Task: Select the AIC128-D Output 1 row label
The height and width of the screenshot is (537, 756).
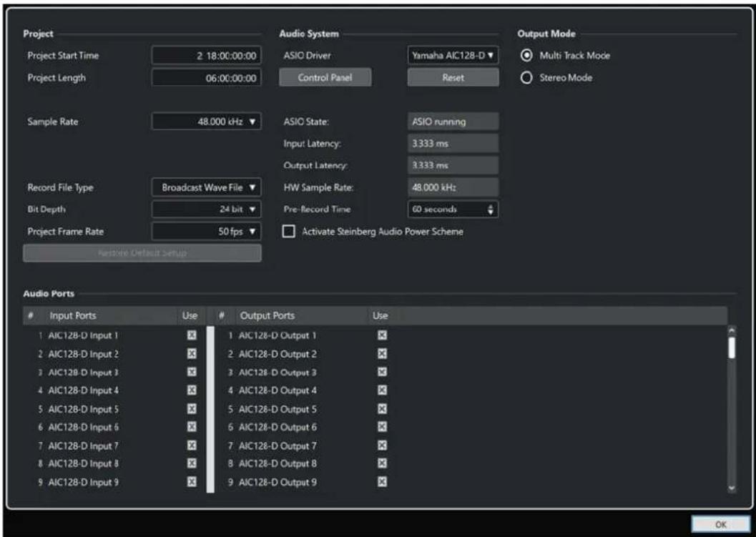Action: click(x=278, y=335)
